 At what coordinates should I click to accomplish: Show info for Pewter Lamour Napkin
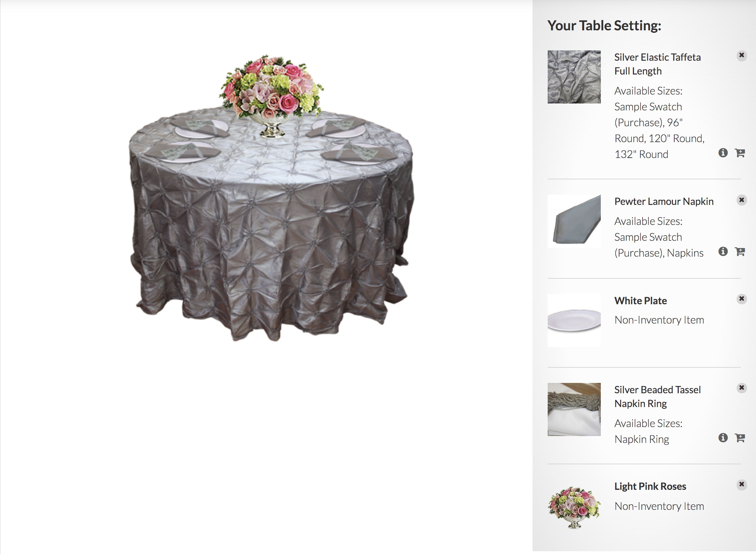tap(723, 251)
